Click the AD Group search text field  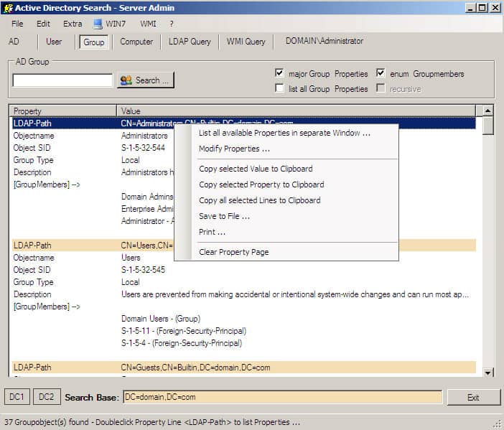coord(62,80)
